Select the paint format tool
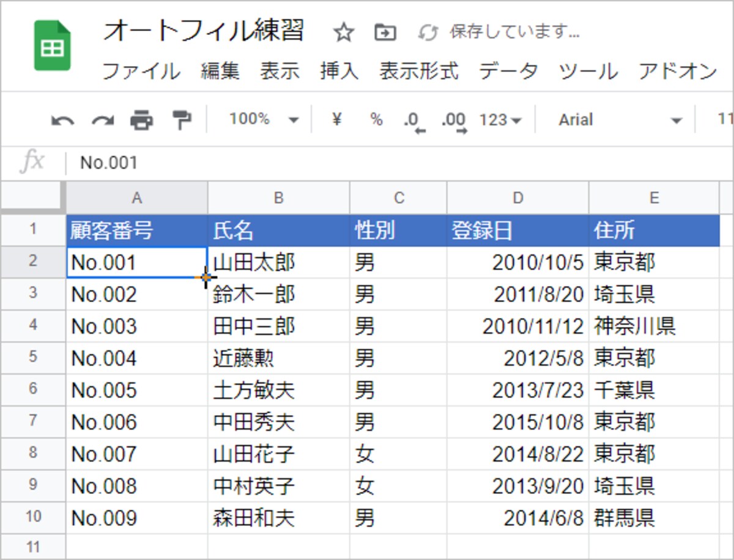734x560 pixels. [181, 120]
